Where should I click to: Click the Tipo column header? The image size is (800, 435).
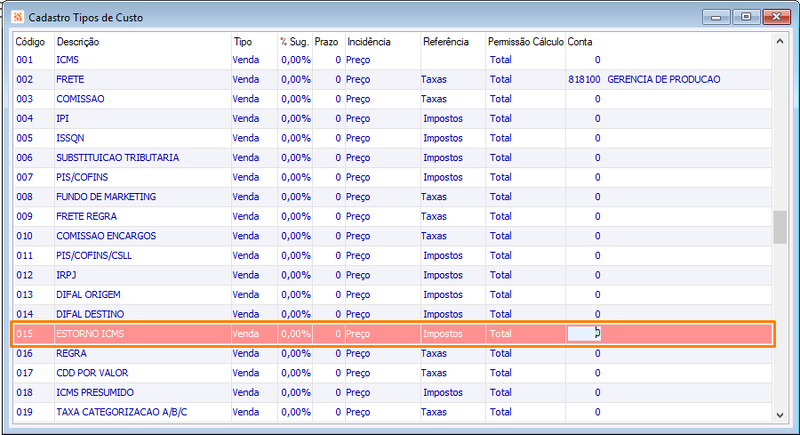(243, 42)
